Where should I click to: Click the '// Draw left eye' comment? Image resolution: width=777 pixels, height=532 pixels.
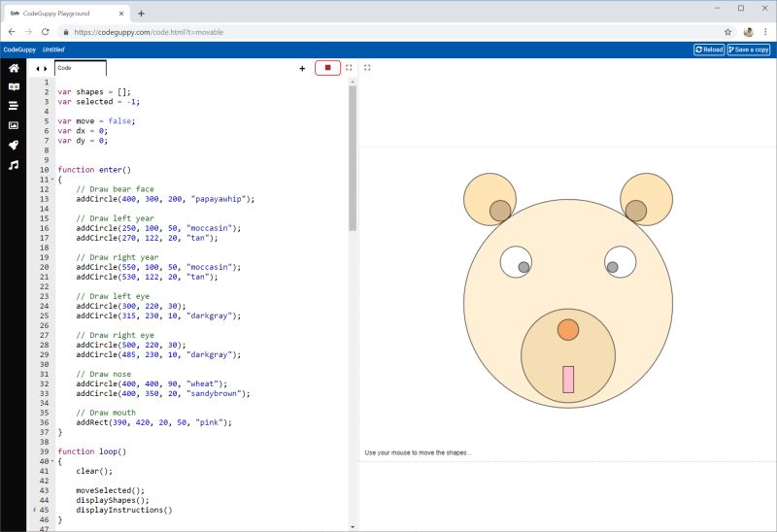(x=113, y=296)
